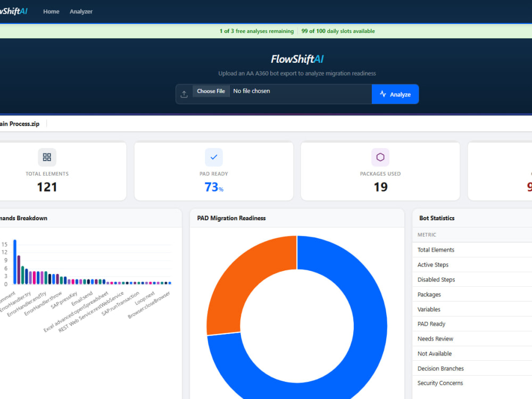Click the Decision Branches row

click(472, 369)
